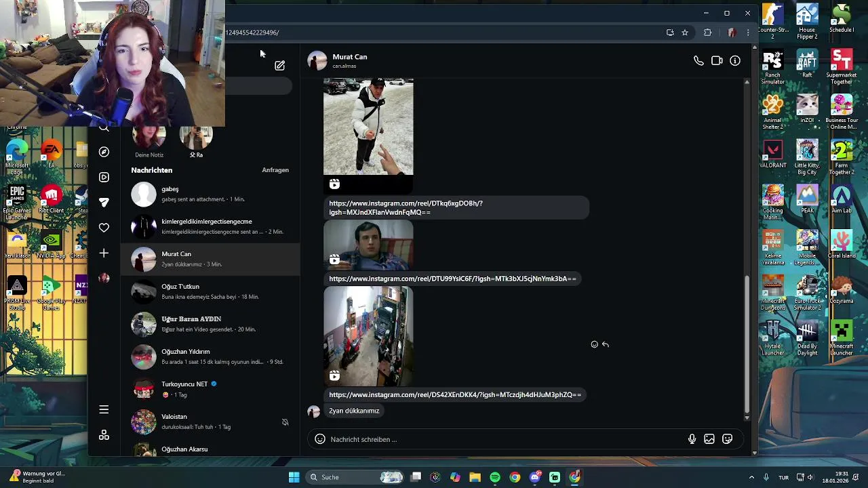Open Instagram Explore compass icon
The height and width of the screenshot is (488, 868).
[104, 152]
